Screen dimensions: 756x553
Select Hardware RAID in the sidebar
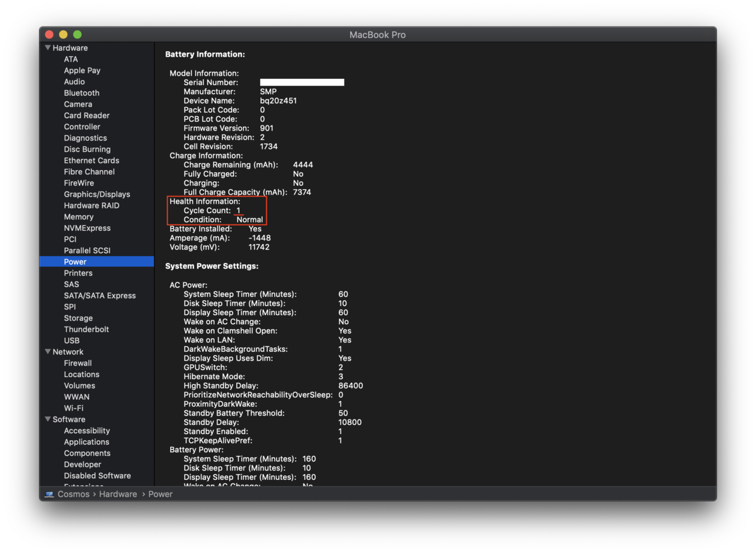point(91,206)
